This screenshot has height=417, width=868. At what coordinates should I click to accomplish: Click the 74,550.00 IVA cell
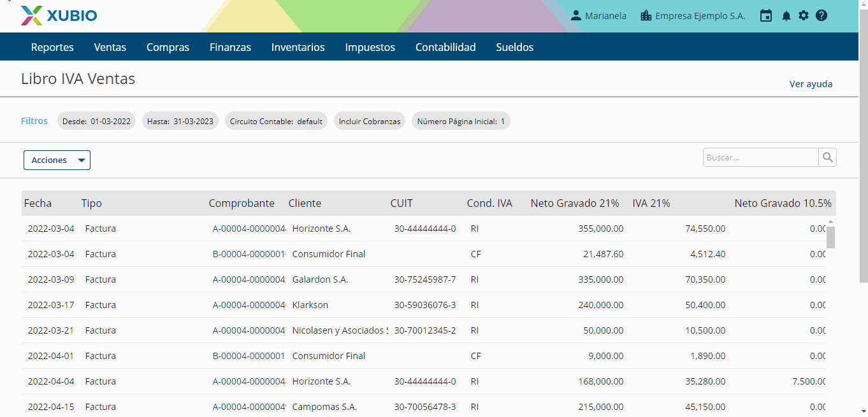coord(705,229)
